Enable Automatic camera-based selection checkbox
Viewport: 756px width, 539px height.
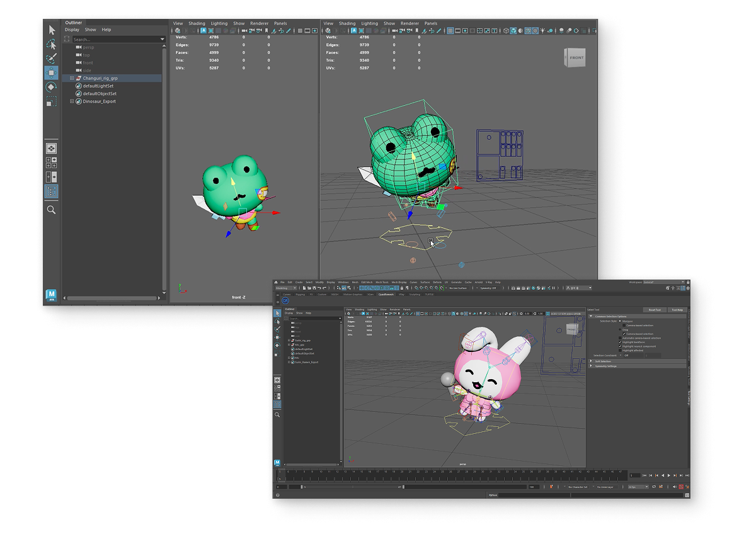(621, 338)
